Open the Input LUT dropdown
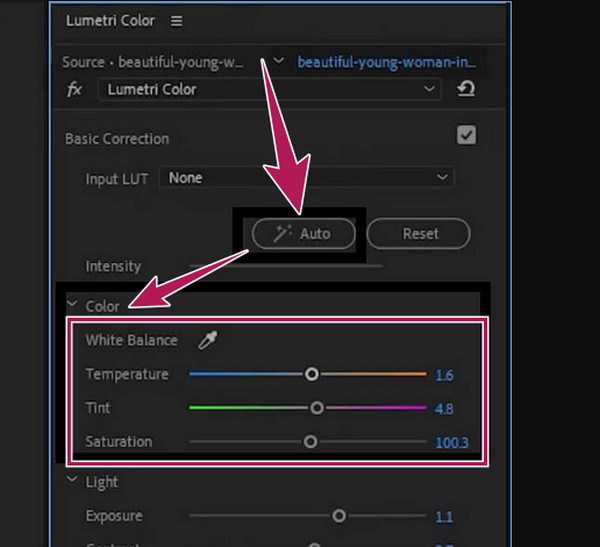 pos(307,177)
